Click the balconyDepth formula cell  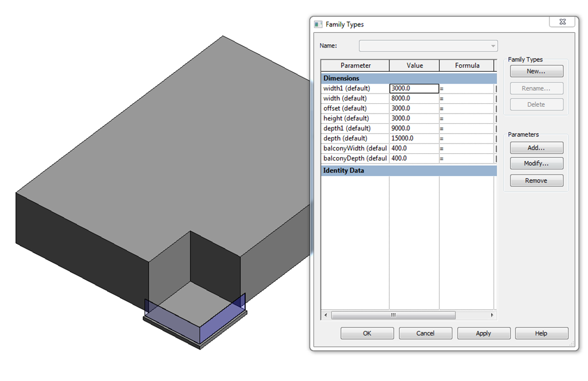tap(467, 158)
